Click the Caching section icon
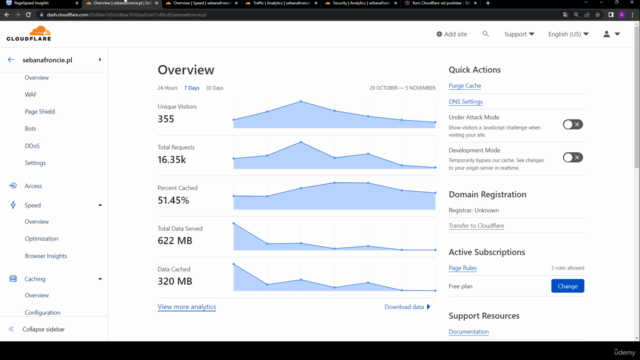 [13, 279]
